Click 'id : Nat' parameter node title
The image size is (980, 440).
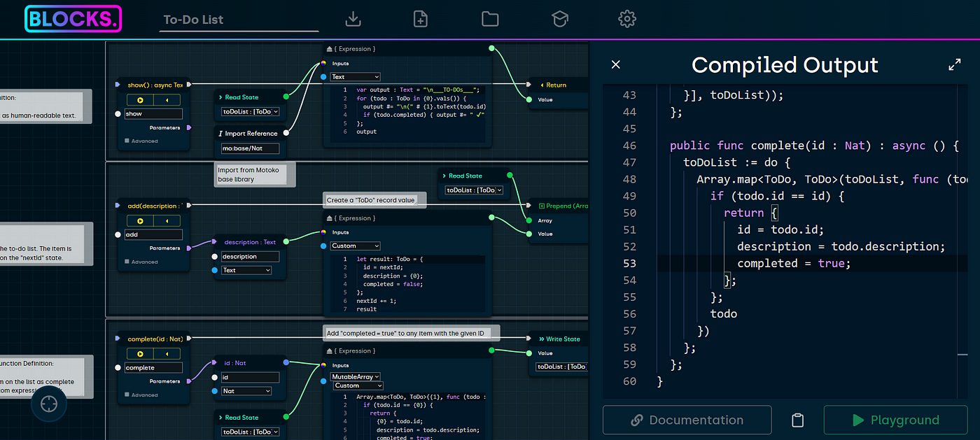(235, 363)
